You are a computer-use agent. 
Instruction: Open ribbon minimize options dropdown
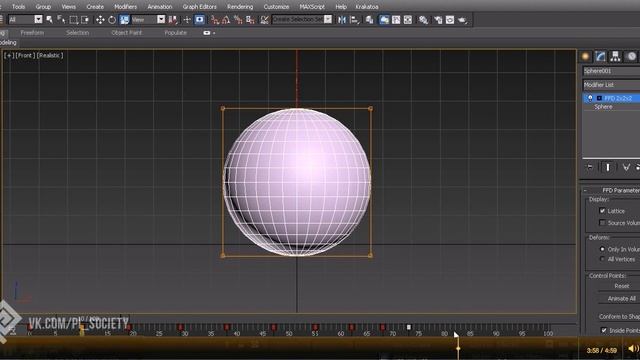click(x=214, y=33)
